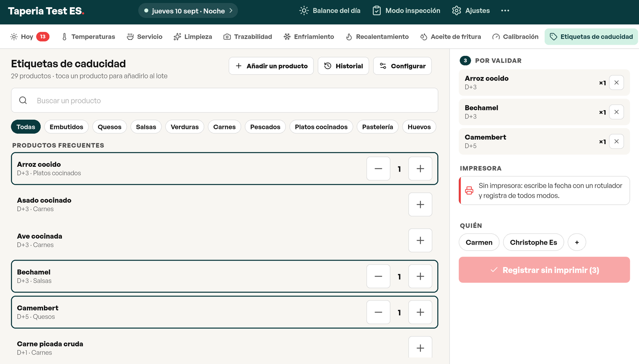This screenshot has width=639, height=364.
Task: Filter products by Embutidos
Action: [x=66, y=127]
